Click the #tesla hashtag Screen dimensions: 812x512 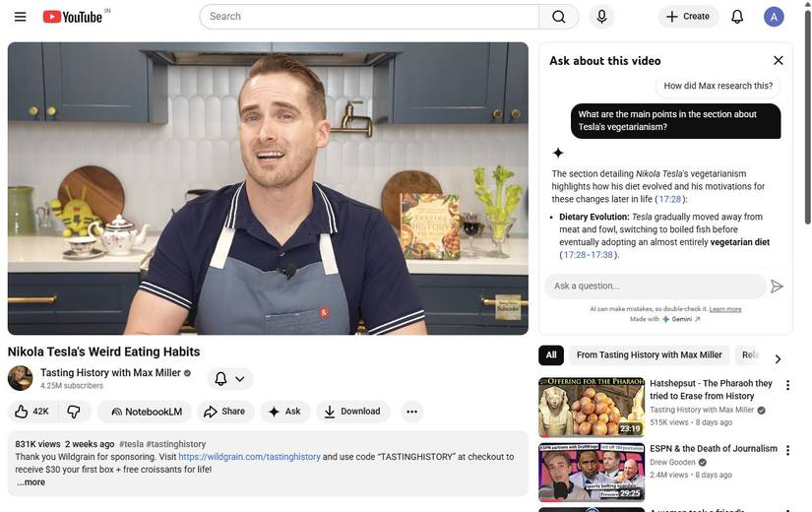(131, 444)
